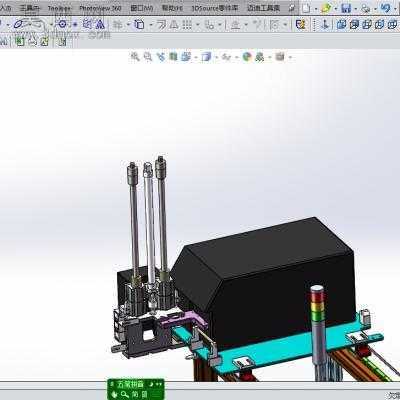Click the Hide/Show Items glasses icon
Screen dimensions: 400x400
click(x=227, y=57)
